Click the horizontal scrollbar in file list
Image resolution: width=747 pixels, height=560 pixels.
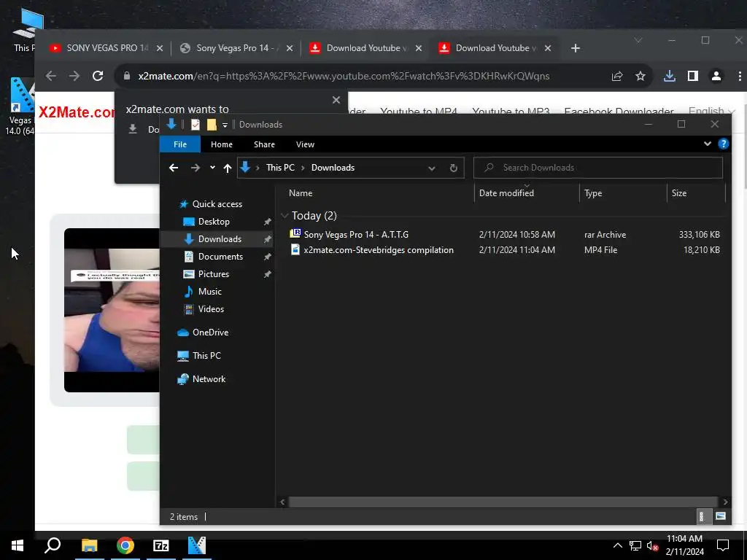503,502
